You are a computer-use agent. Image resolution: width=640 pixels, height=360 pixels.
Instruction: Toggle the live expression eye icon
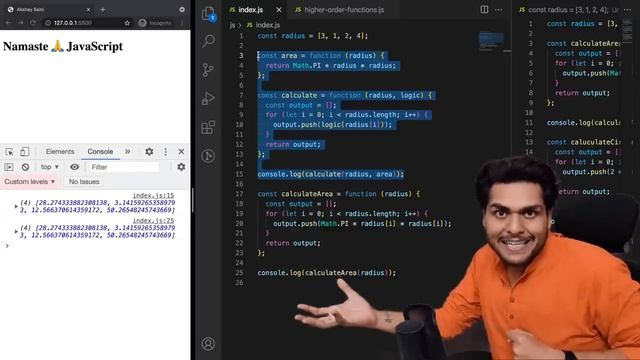[74, 167]
